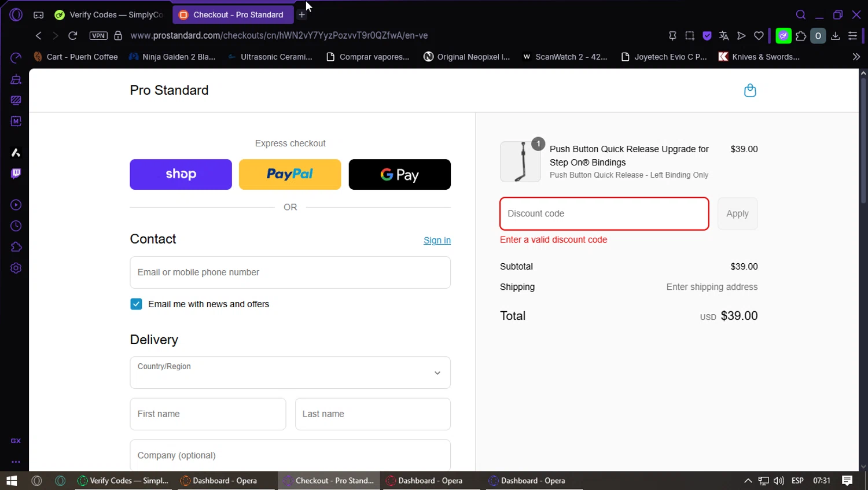Open the notifications action center icon

(x=847, y=481)
